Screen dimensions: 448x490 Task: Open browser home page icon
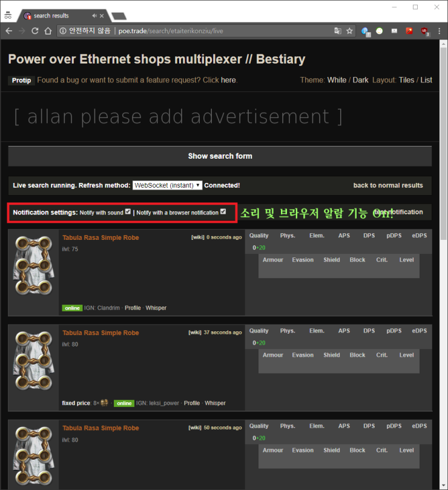(x=48, y=31)
